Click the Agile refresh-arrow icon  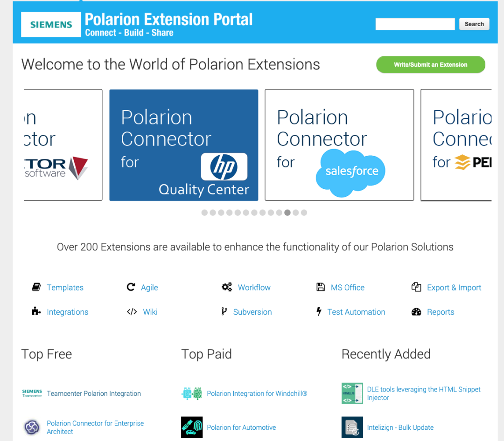click(x=131, y=287)
